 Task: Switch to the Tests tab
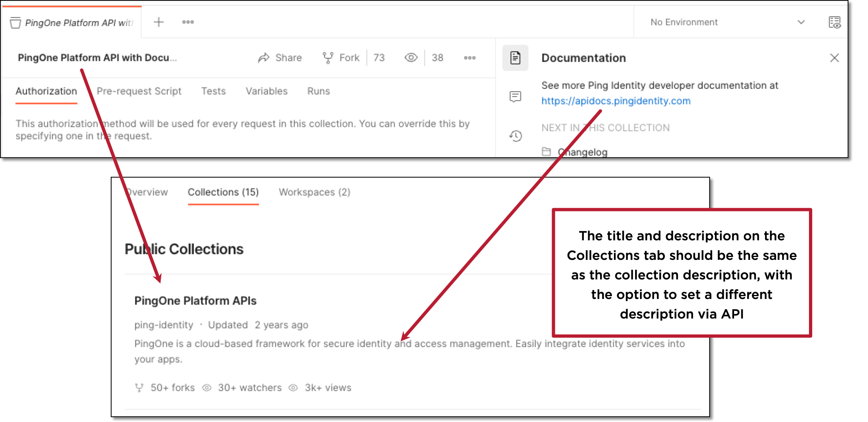(x=213, y=91)
